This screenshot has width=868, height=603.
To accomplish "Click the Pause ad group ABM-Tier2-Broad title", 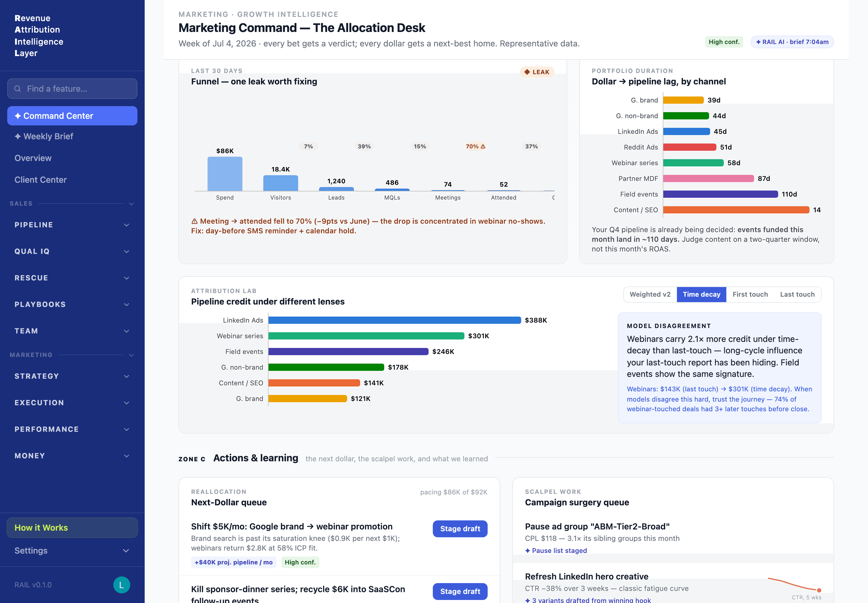I will point(597,527).
